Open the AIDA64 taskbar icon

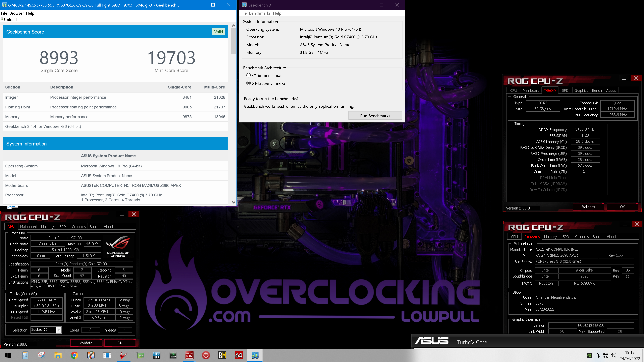(x=239, y=355)
